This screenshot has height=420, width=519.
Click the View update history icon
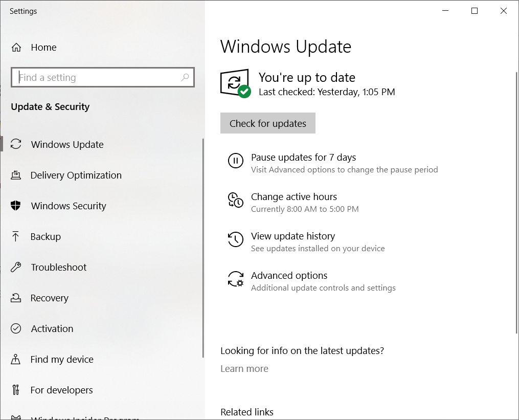tap(235, 239)
